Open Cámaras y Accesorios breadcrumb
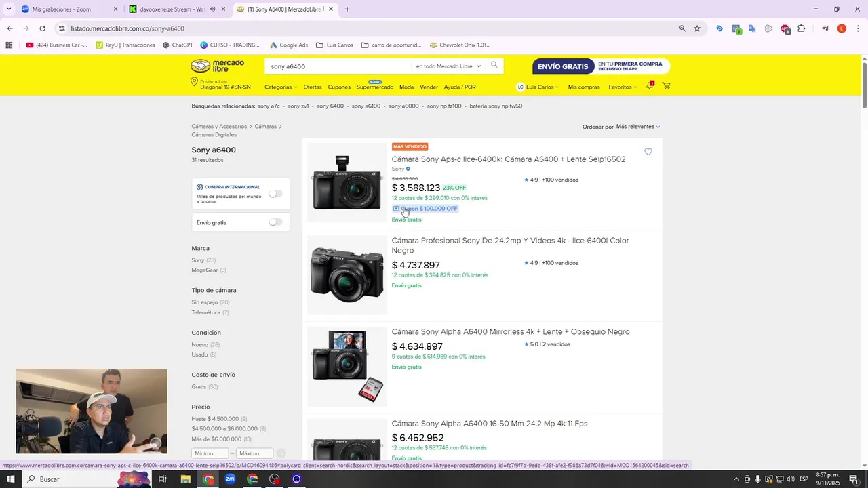868x488 pixels. [219, 127]
